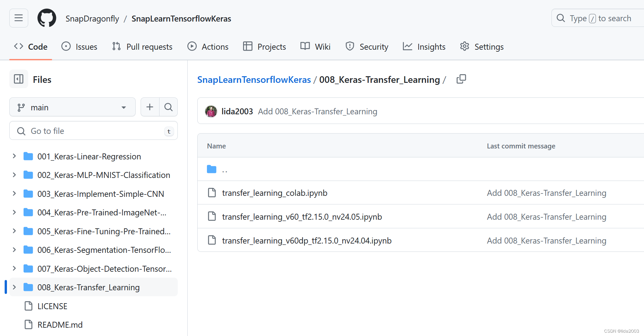Expand the 006_Keras-Segmentation folder chevron

[x=14, y=250]
